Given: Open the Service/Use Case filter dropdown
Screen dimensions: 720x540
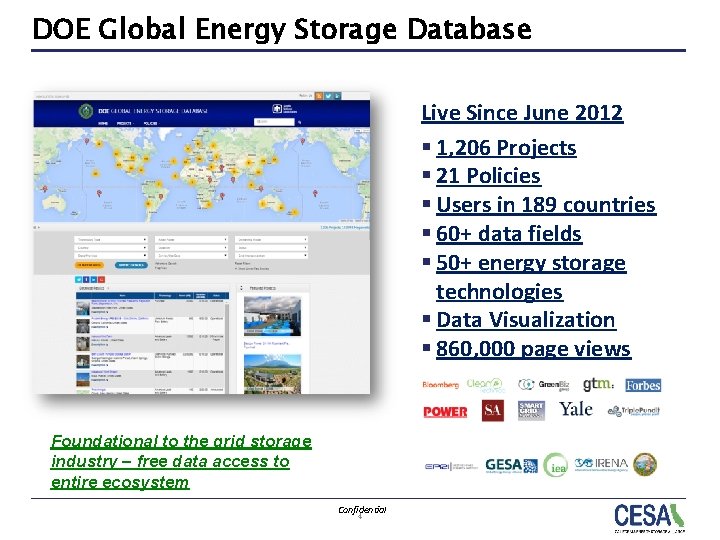Looking at the screenshot, I should pyautogui.click(x=191, y=255).
